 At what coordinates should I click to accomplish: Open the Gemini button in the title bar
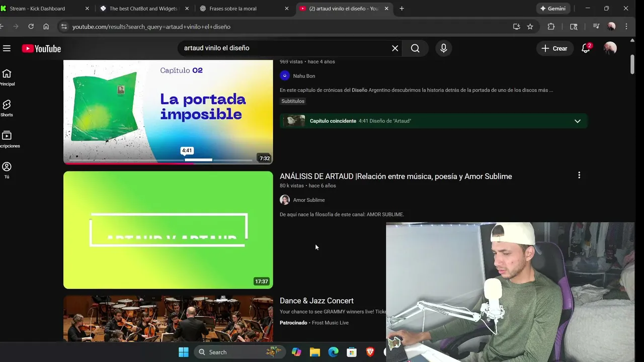[x=553, y=9]
